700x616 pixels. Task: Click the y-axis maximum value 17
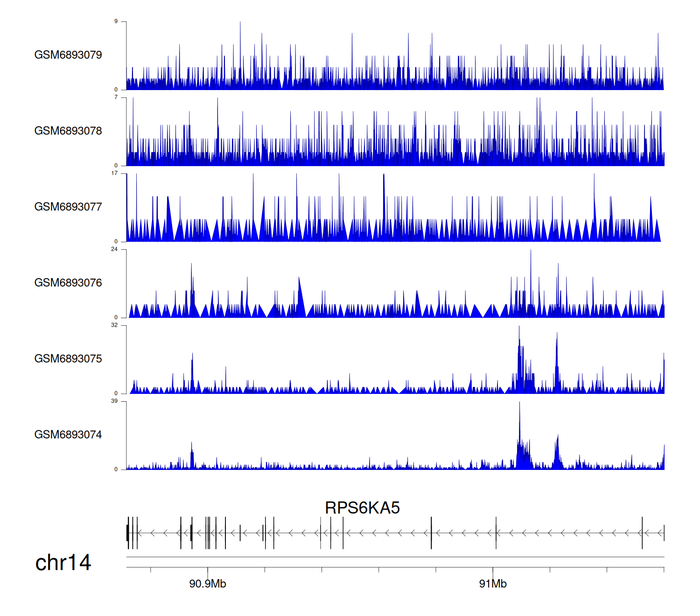pos(114,173)
